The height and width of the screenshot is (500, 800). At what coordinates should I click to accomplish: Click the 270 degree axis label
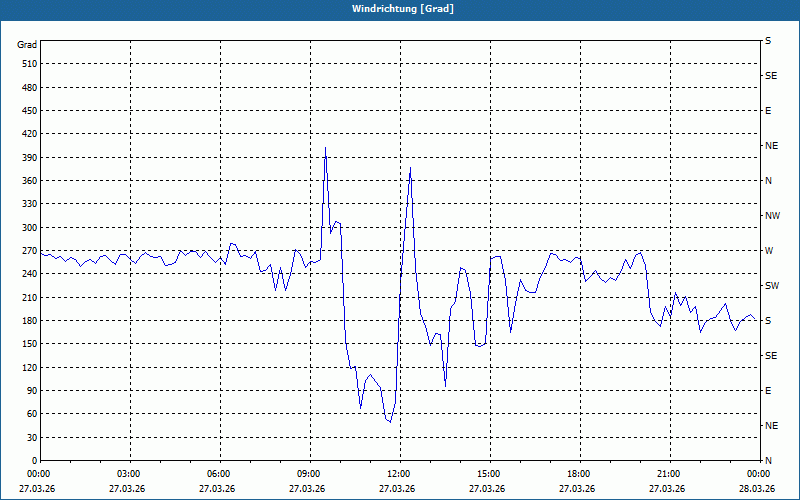point(30,251)
